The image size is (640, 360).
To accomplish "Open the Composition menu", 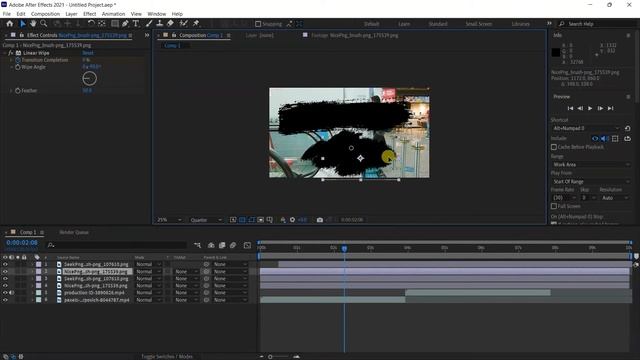I will click(45, 14).
